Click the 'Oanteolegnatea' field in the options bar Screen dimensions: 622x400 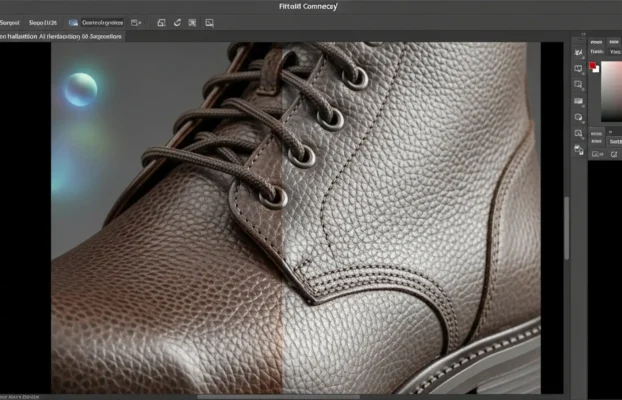tap(102, 23)
